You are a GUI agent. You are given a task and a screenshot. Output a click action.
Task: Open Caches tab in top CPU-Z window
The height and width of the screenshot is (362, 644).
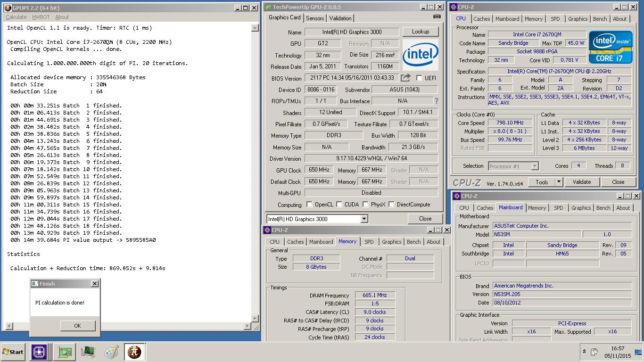point(482,19)
